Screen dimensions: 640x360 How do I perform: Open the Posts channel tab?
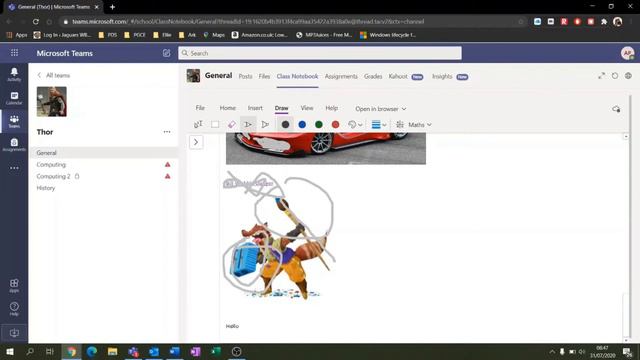pyautogui.click(x=245, y=76)
